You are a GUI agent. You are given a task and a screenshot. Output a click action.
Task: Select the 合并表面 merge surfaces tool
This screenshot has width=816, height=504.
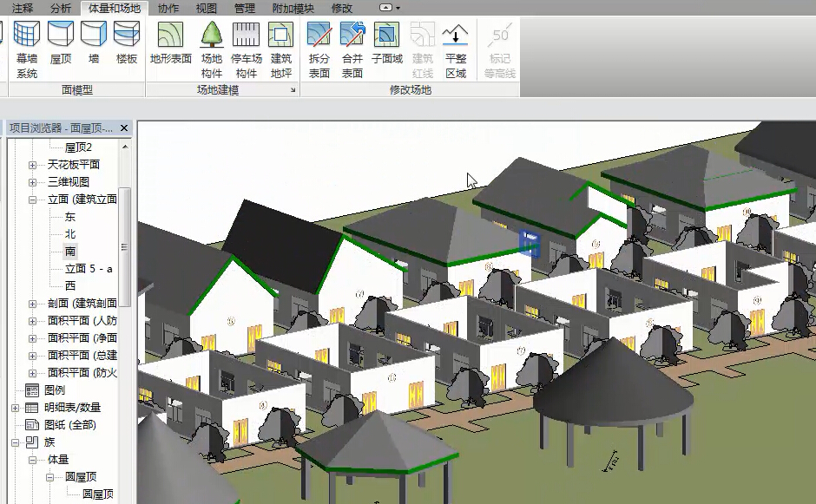(x=352, y=48)
